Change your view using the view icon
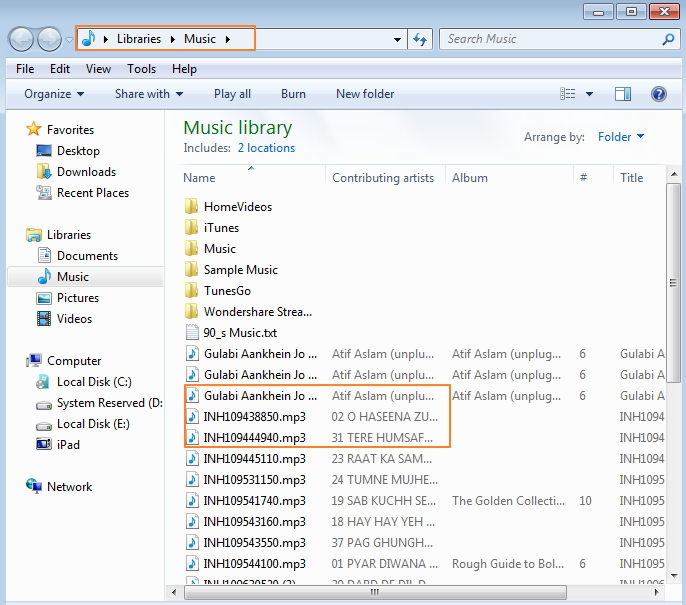 click(x=567, y=94)
